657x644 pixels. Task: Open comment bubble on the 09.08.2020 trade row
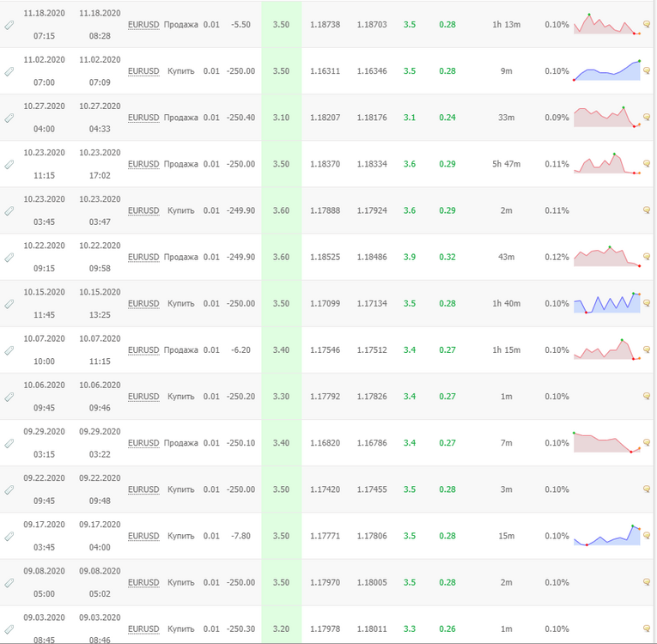click(x=647, y=582)
